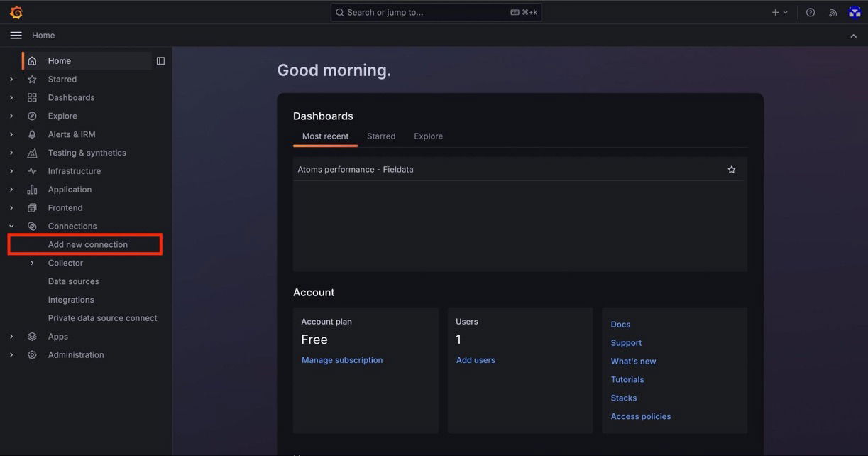The image size is (868, 456).
Task: Open Add new connection in sidebar
Action: (x=88, y=245)
